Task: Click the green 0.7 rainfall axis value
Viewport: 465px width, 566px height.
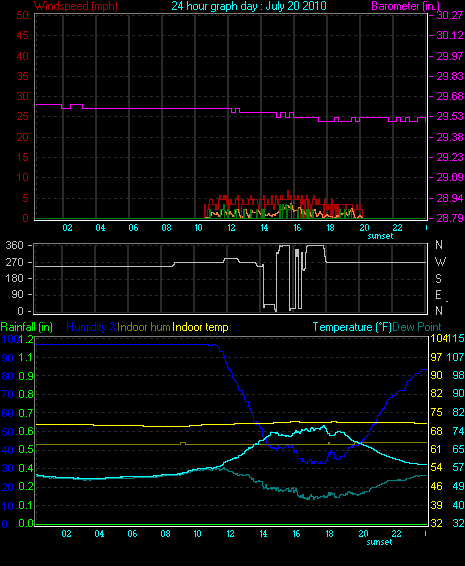Action: (26, 413)
